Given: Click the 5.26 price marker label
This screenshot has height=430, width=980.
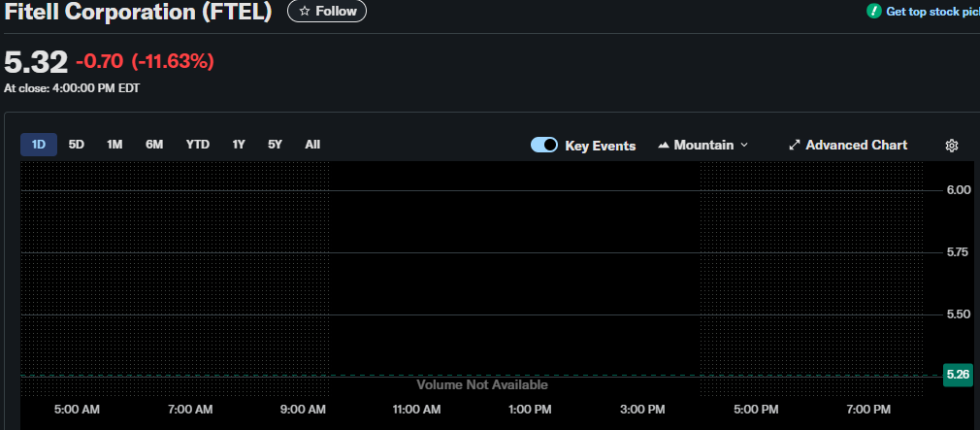Looking at the screenshot, I should 958,375.
